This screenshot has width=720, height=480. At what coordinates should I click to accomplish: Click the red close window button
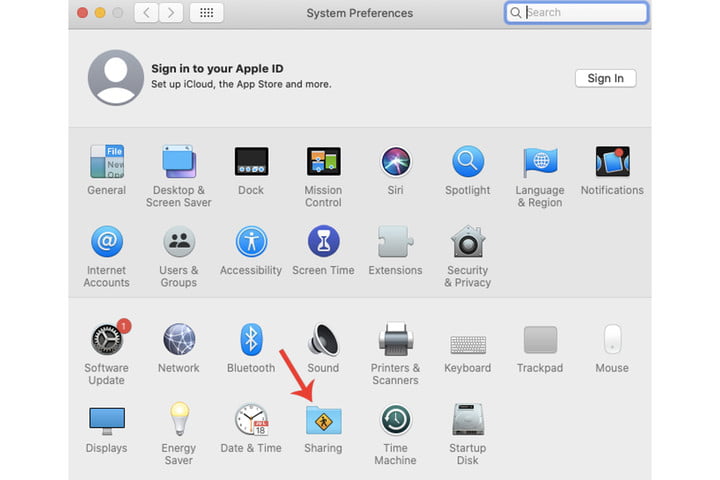(x=83, y=13)
